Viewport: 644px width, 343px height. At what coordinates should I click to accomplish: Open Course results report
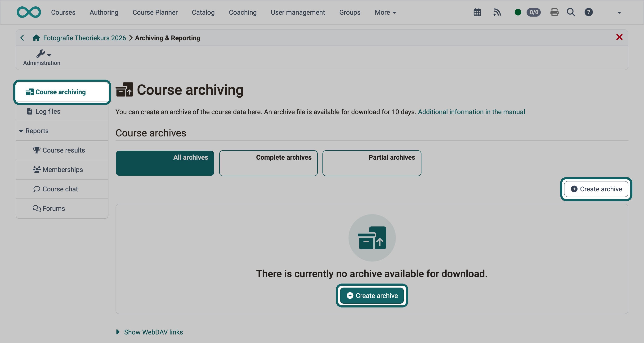pyautogui.click(x=62, y=150)
